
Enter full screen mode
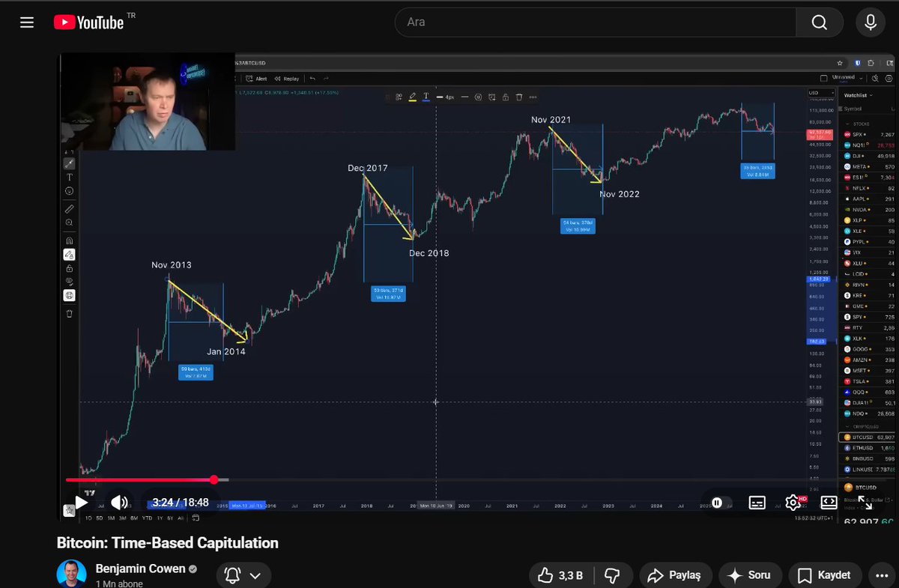865,503
